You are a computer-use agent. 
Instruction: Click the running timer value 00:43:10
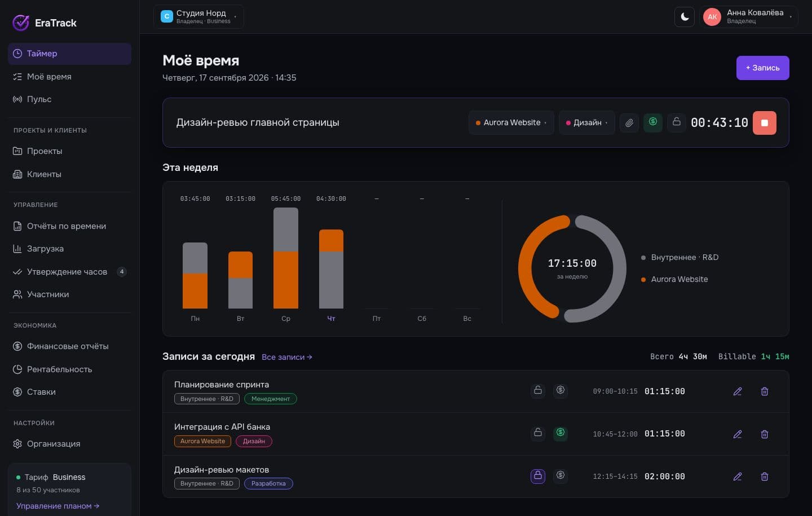pyautogui.click(x=720, y=123)
